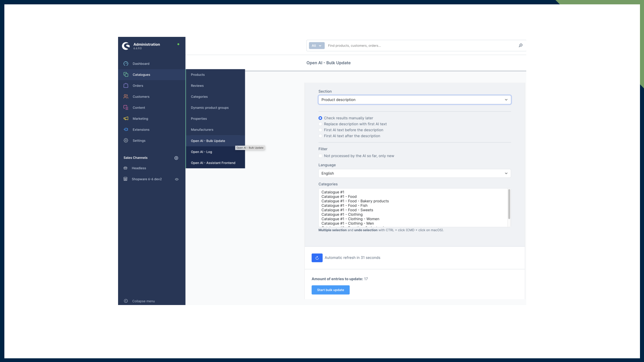Open the Section dropdown

414,100
